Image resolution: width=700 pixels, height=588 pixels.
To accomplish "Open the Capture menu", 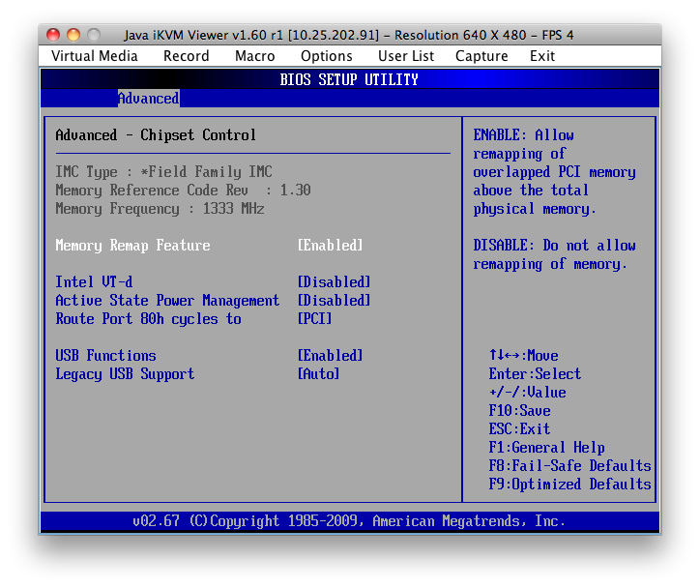I will coord(481,56).
